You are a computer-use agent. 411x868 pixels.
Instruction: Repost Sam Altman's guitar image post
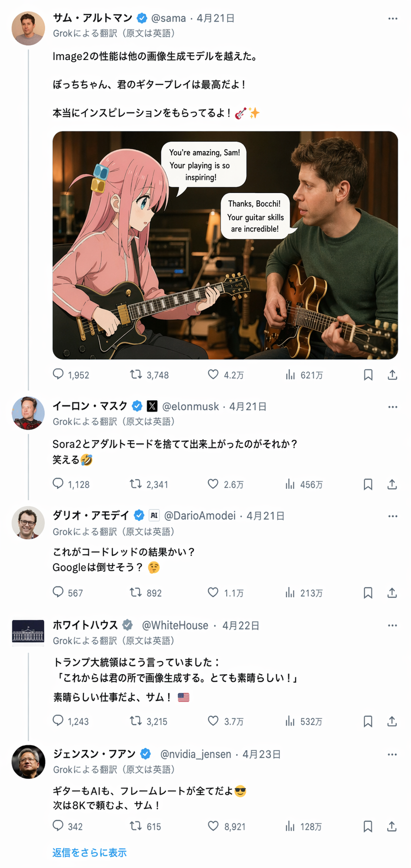tap(136, 374)
